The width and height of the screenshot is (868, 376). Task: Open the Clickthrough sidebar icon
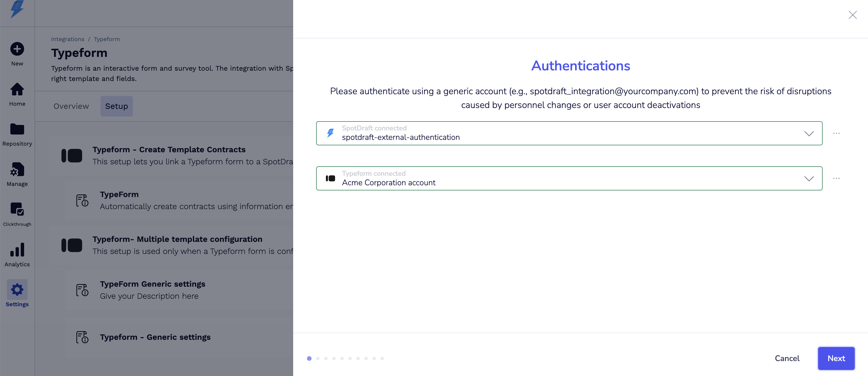pos(17,209)
